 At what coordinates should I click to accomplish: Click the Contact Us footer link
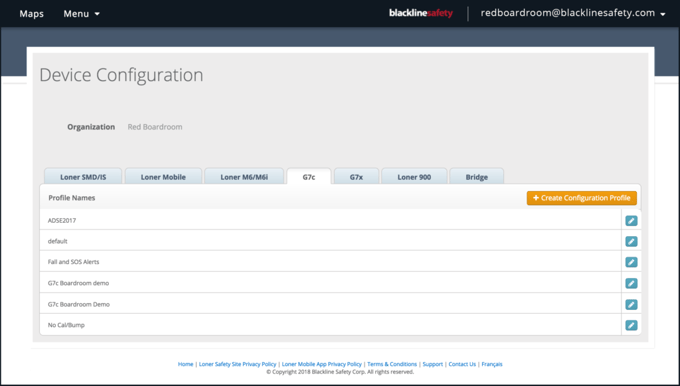click(x=462, y=364)
